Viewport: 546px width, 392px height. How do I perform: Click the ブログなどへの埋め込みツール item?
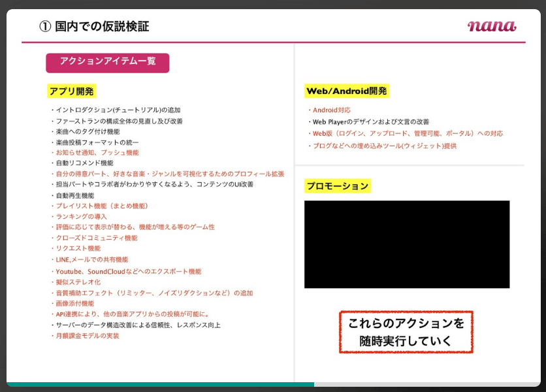click(x=384, y=146)
